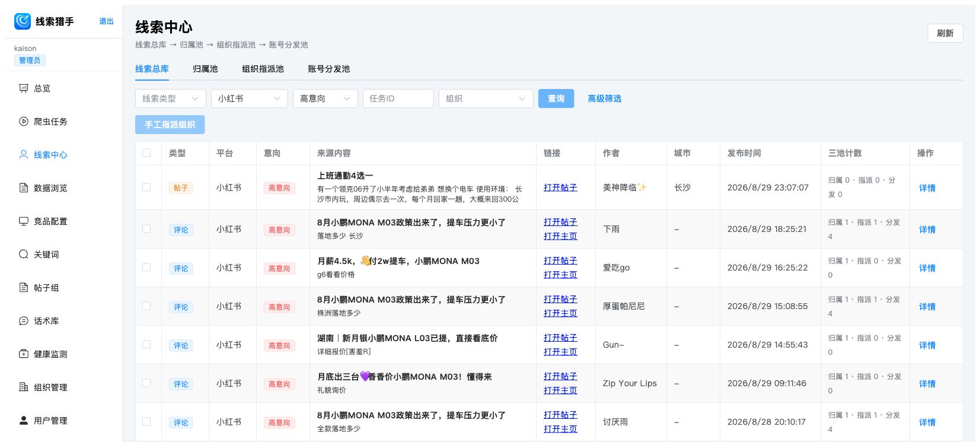Click the 竞品配置 monitor icon

pyautogui.click(x=24, y=221)
